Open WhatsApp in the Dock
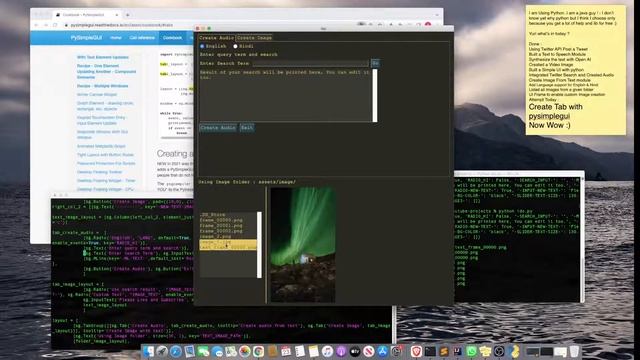 pos(471,351)
